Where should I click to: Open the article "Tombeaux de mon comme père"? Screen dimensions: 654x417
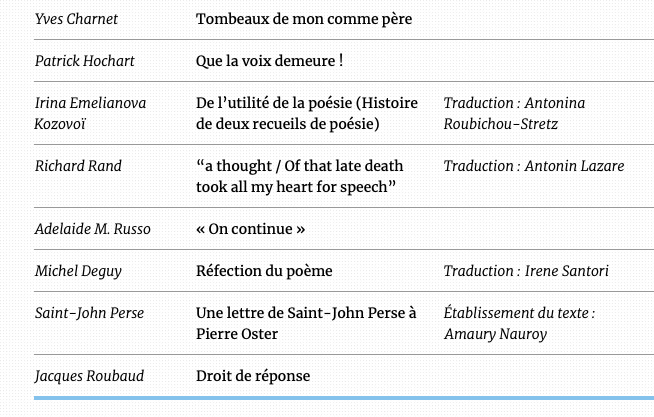pos(303,19)
